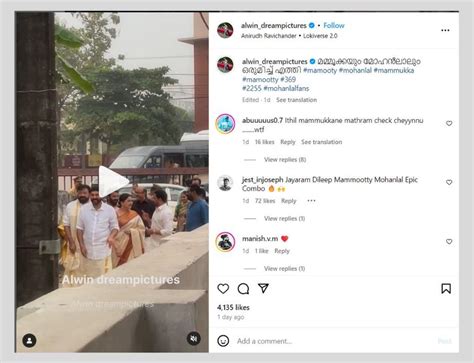Open #2255 hashtag in caption

(251, 88)
